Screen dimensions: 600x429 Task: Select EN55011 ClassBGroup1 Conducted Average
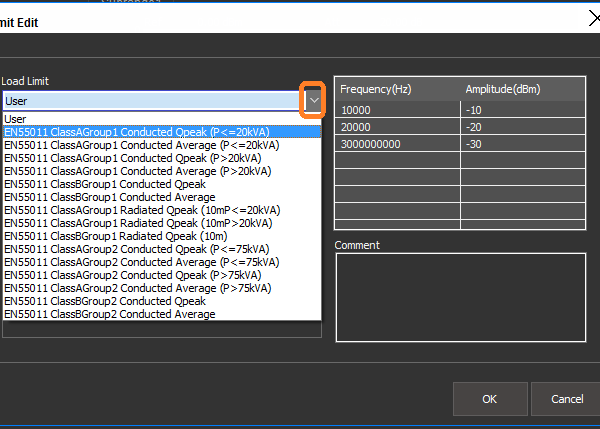tap(110, 197)
